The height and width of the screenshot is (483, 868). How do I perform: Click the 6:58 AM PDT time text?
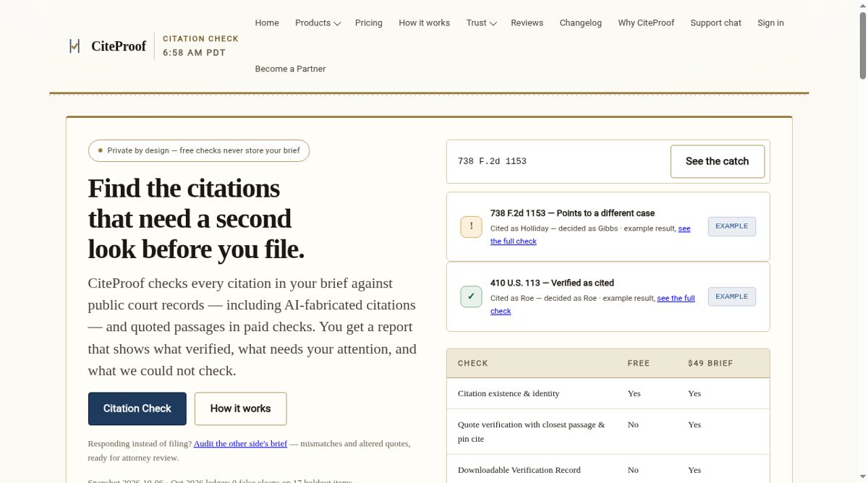(194, 53)
